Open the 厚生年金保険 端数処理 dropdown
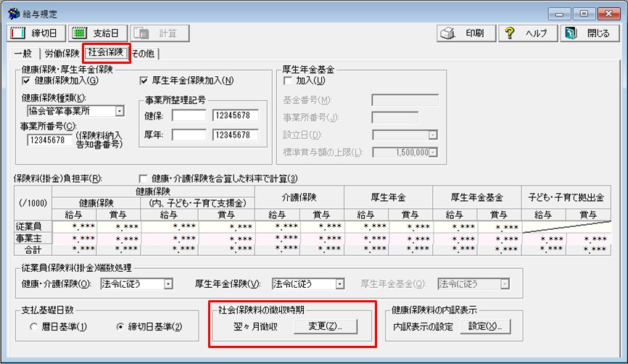Screen dimensions: 628x364 tap(339, 284)
